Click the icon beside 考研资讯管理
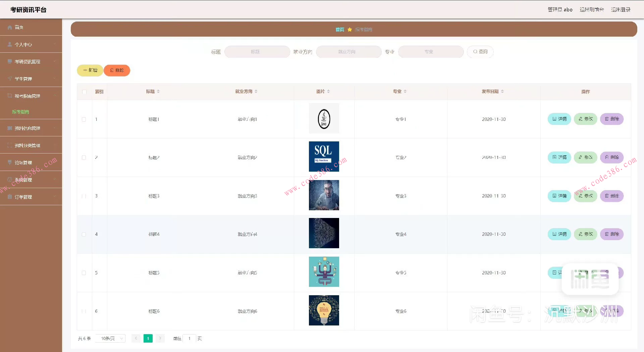 [x=10, y=61]
